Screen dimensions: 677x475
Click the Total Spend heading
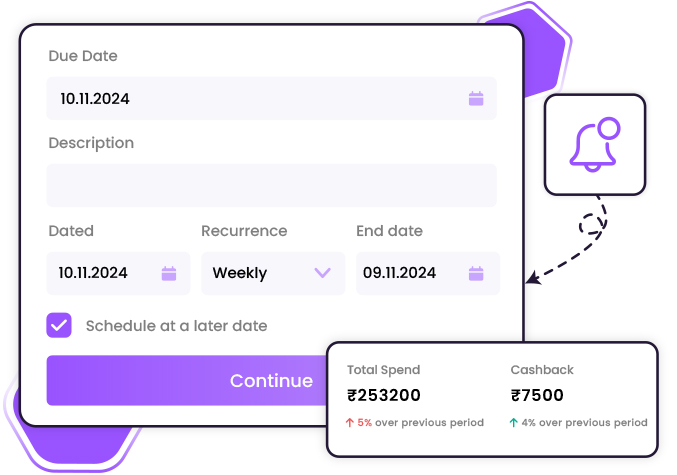(384, 370)
